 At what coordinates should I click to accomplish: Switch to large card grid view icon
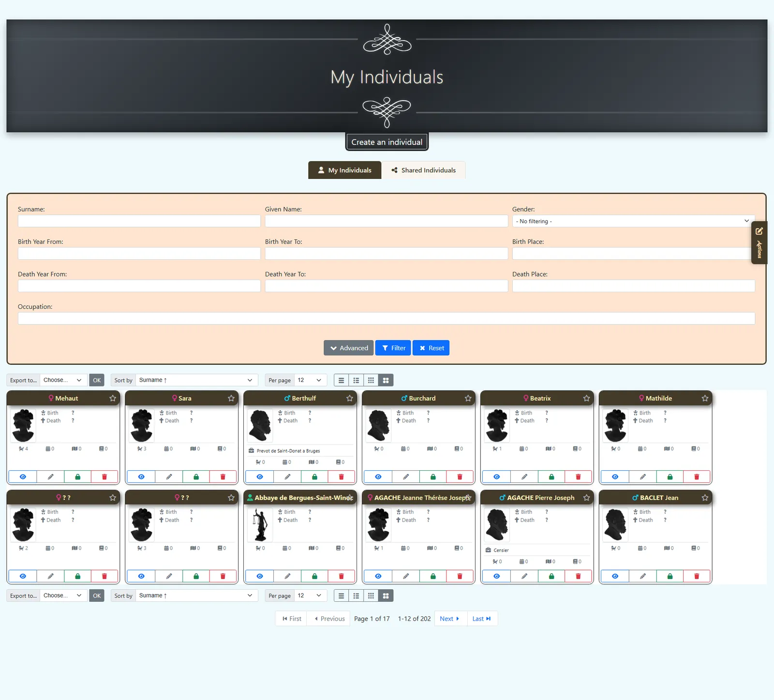pyautogui.click(x=386, y=380)
